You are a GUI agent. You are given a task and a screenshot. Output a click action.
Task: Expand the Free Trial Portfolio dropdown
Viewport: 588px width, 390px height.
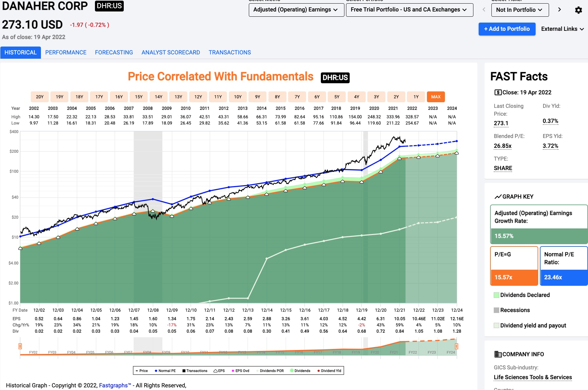pos(409,10)
